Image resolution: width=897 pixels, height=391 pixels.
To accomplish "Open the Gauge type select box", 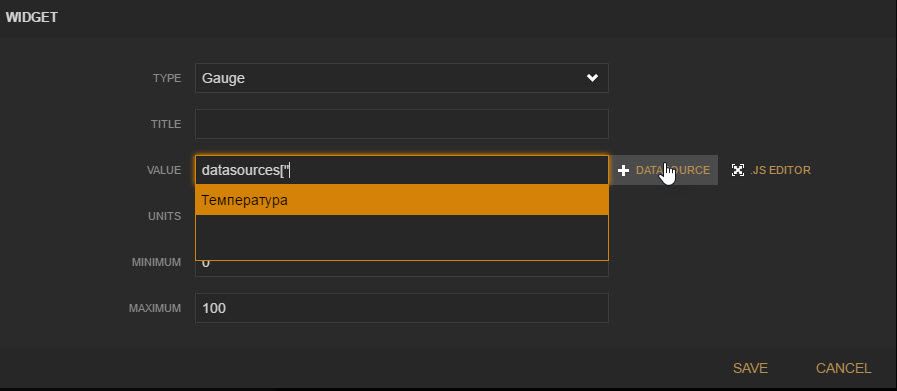I will coord(402,78).
